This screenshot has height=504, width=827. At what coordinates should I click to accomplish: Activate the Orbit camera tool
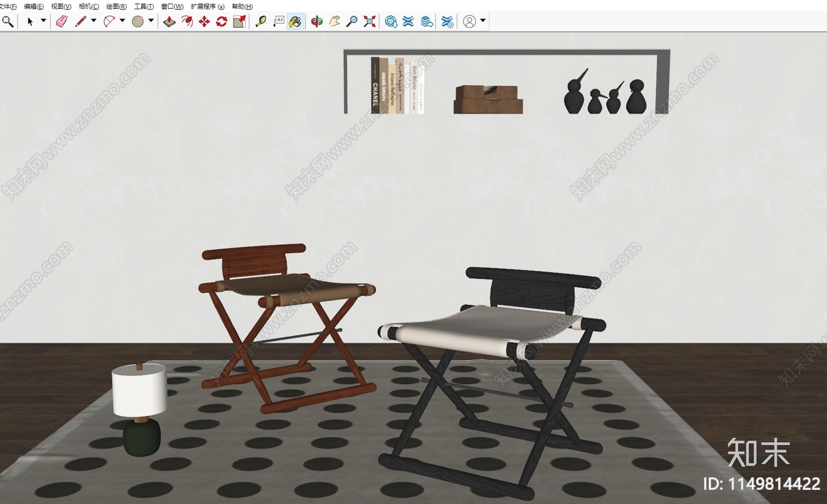point(317,22)
